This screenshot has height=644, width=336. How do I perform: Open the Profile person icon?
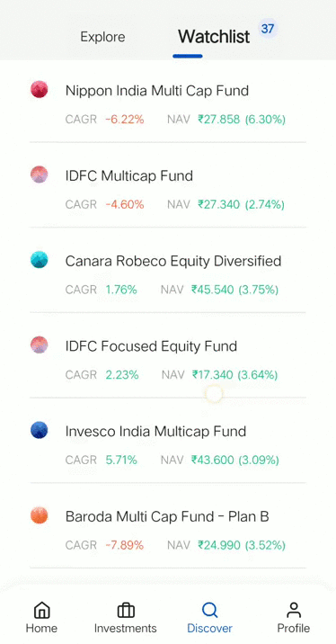[294, 610]
